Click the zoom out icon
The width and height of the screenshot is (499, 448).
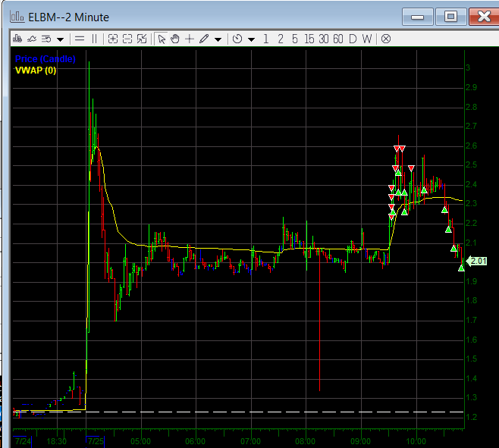pos(127,39)
